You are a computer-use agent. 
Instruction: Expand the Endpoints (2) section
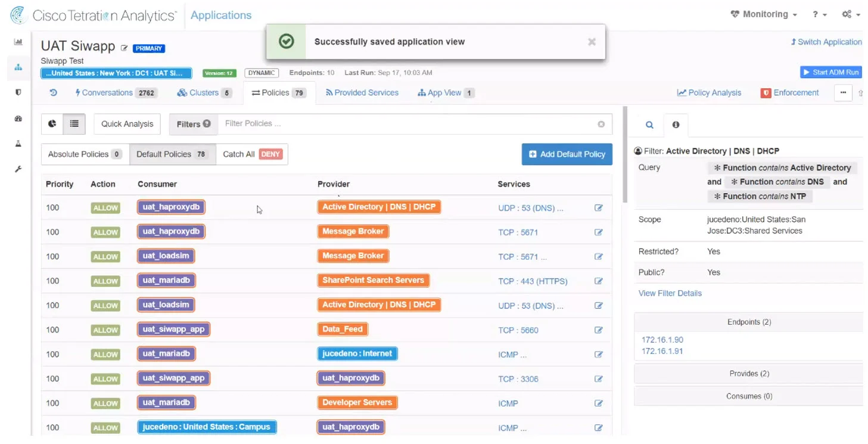[749, 322]
